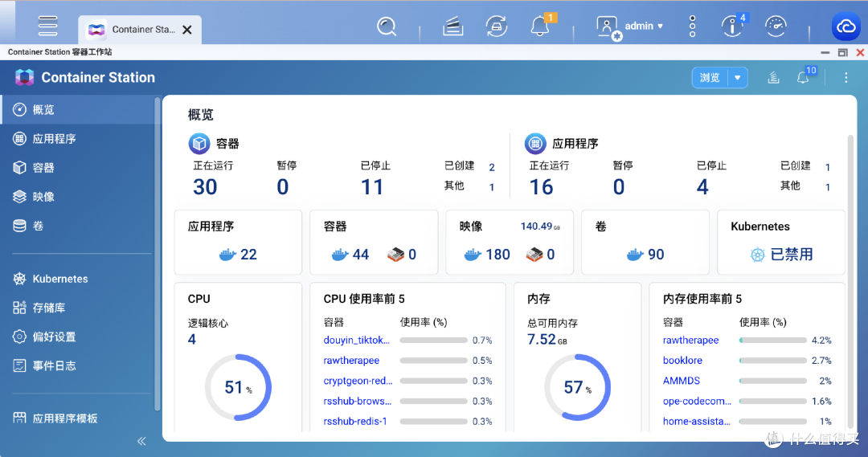Click stopped containers count 11
Image resolution: width=868 pixels, height=457 pixels.
372,187
